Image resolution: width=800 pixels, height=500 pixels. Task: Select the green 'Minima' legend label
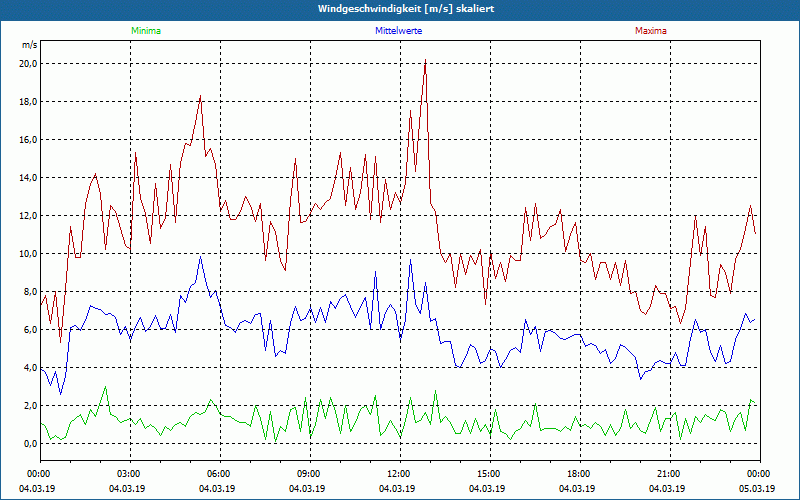tap(146, 31)
